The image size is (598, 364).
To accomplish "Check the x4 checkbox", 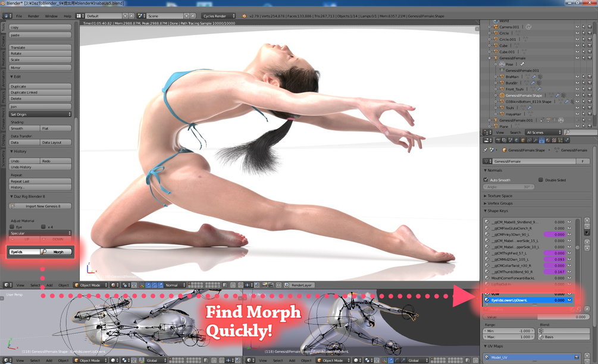I will click(43, 227).
